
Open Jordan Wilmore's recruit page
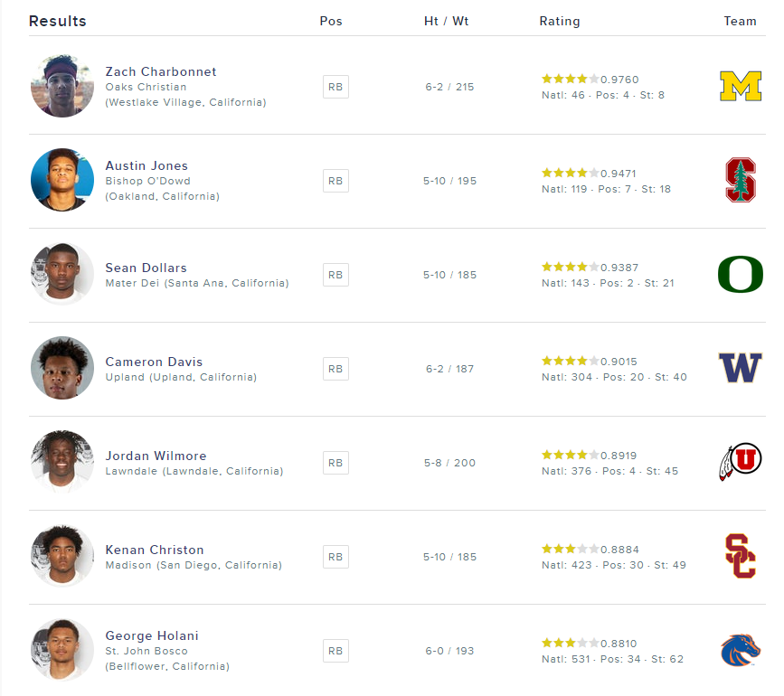[x=156, y=456]
